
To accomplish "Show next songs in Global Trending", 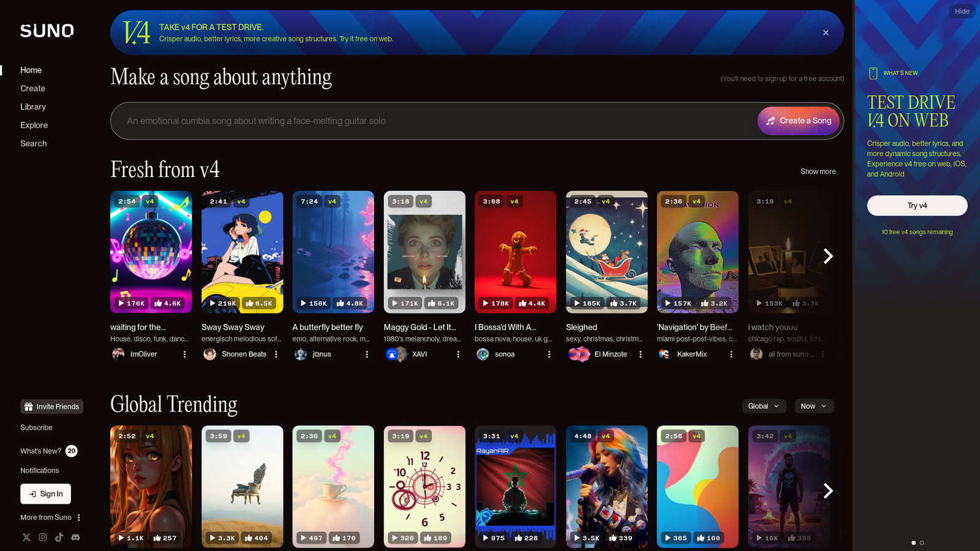I will pyautogui.click(x=828, y=490).
